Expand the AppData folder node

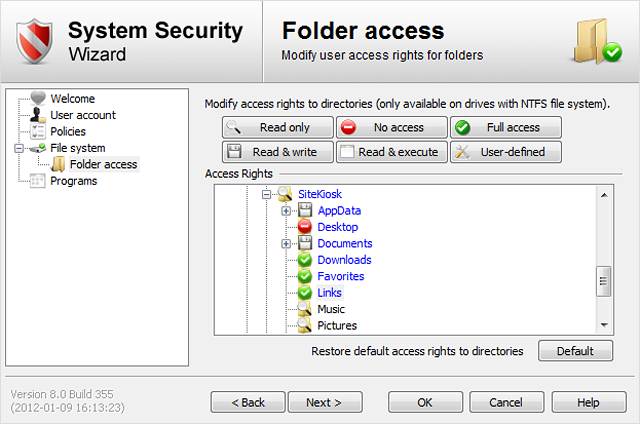(287, 211)
